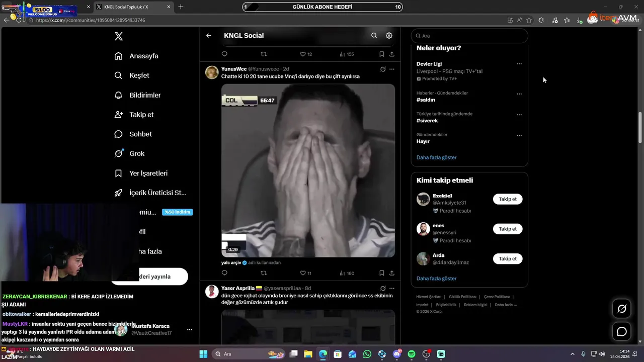The width and height of the screenshot is (644, 362).
Task: Open more options for #saldırı trend
Action: (519, 94)
